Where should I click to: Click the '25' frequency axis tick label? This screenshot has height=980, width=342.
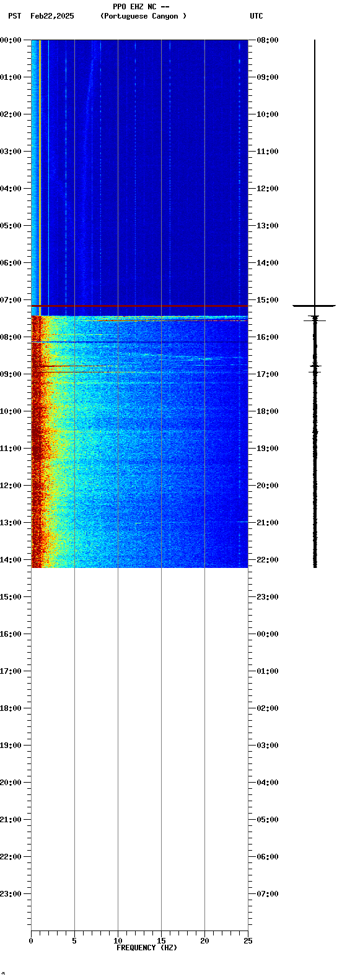click(248, 941)
